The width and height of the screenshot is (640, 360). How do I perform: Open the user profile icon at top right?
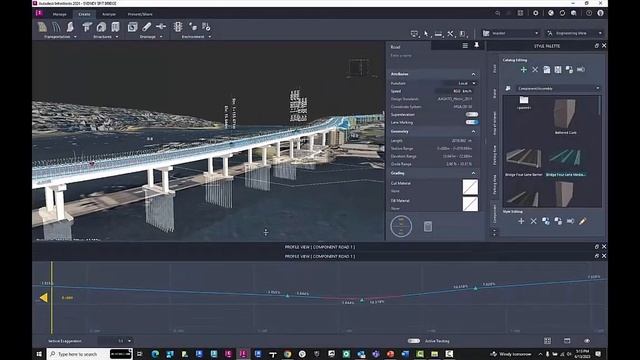coord(600,13)
